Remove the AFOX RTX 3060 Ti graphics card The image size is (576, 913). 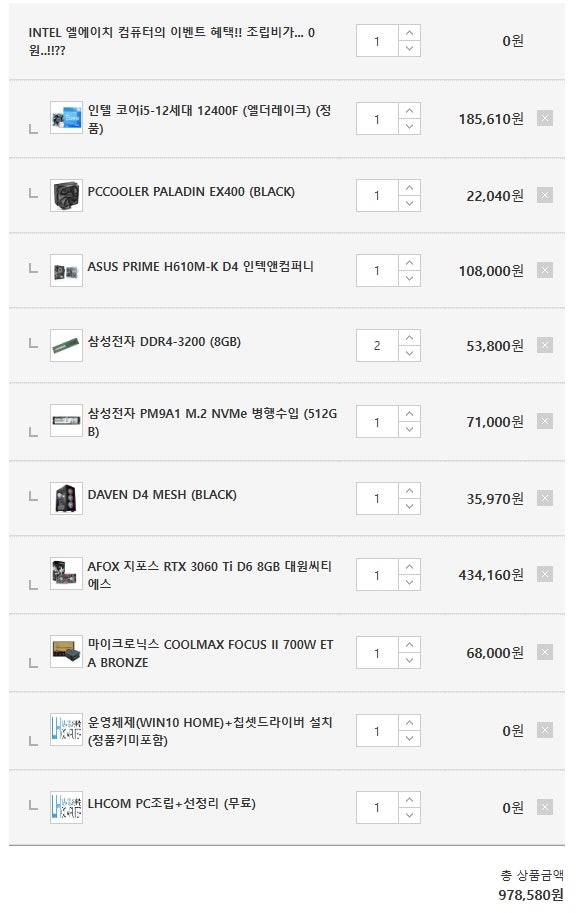tap(545, 574)
